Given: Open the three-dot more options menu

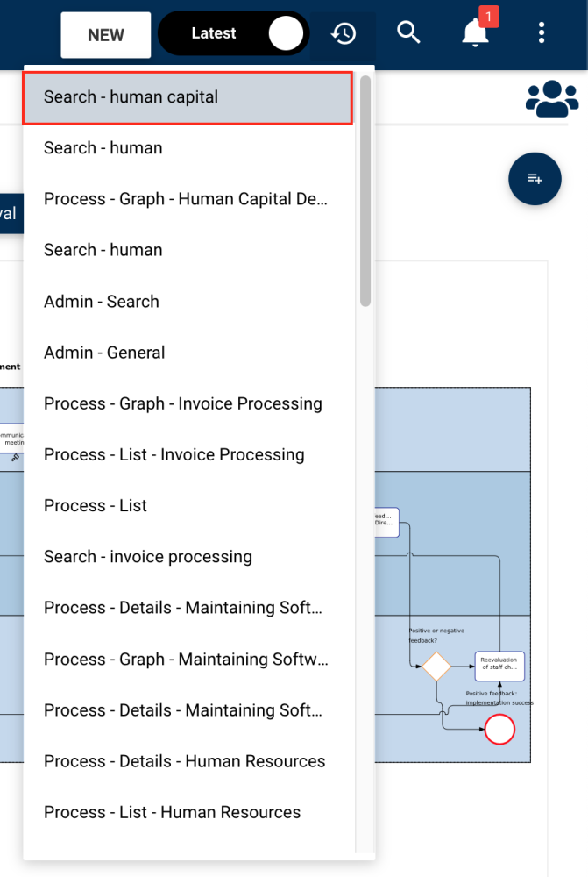Looking at the screenshot, I should click(x=542, y=34).
